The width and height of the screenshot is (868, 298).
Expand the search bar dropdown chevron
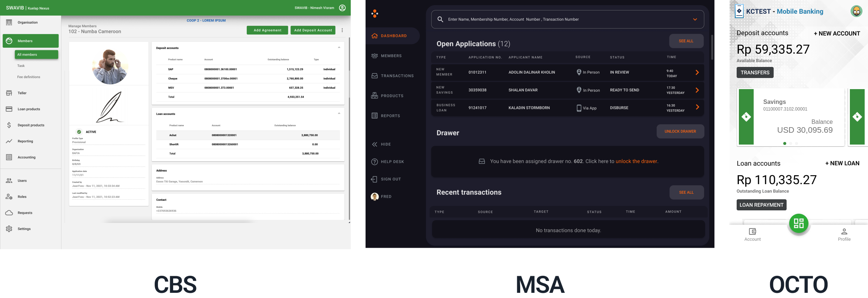click(x=695, y=19)
